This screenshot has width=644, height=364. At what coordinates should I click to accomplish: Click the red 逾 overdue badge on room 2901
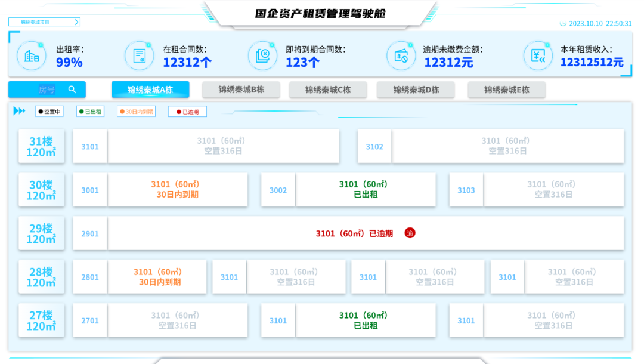(x=410, y=233)
